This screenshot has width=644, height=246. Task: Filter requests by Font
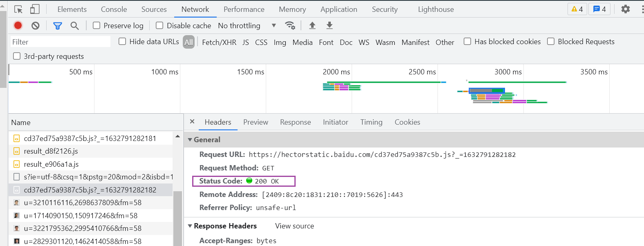pos(326,42)
